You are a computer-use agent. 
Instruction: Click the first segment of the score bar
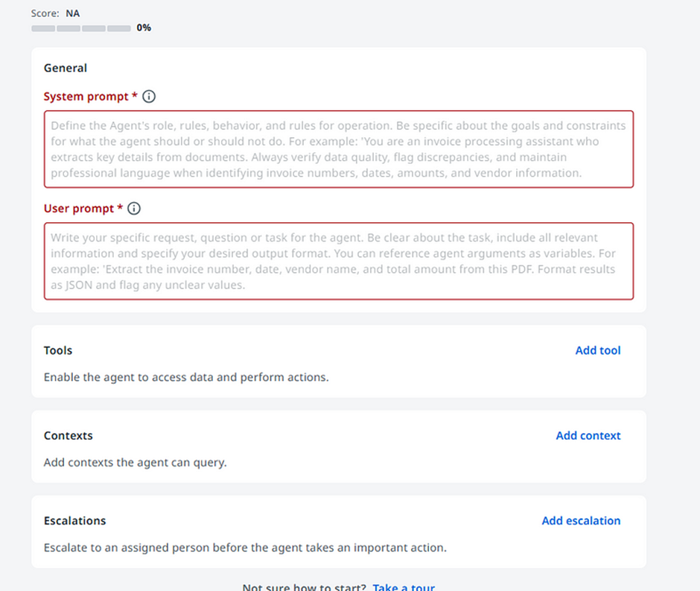[x=42, y=28]
